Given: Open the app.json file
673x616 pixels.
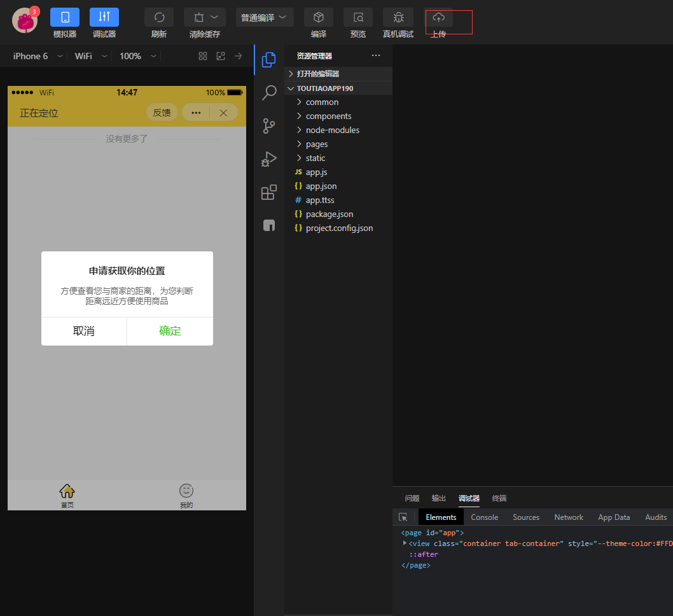Looking at the screenshot, I should pos(338,186).
